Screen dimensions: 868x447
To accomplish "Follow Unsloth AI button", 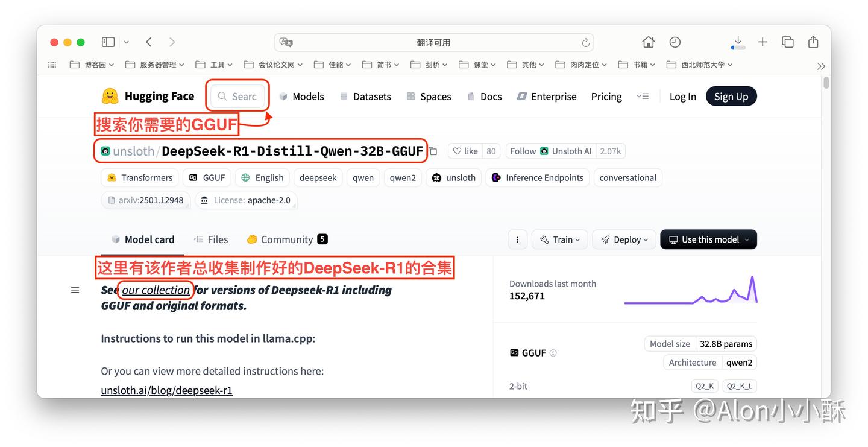I will coord(551,151).
